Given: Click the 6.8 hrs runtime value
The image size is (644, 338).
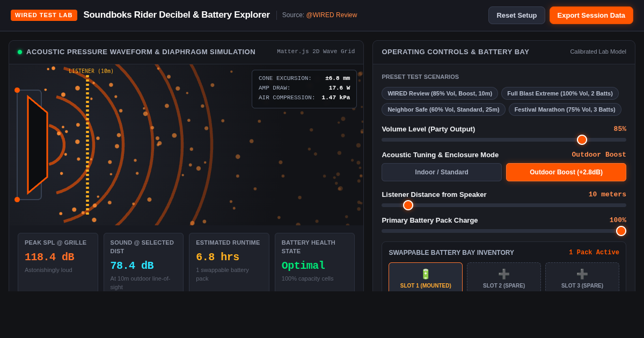Looking at the screenshot, I should 217,257.
